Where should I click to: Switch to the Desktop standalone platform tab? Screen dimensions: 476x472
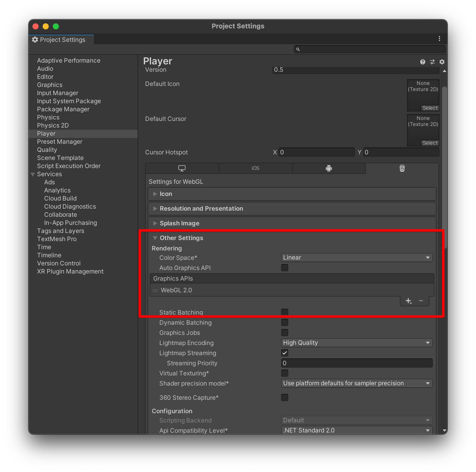pyautogui.click(x=182, y=168)
